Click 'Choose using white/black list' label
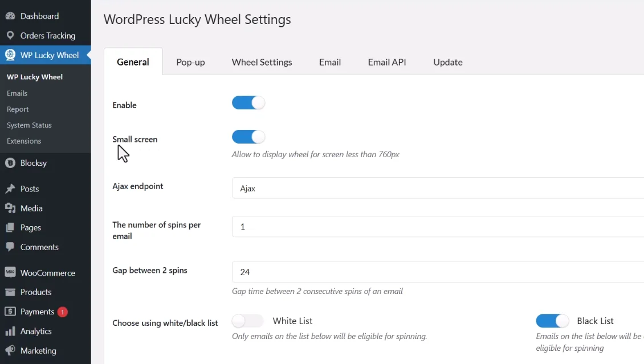Screen dimensions: 644x364 tap(165, 323)
